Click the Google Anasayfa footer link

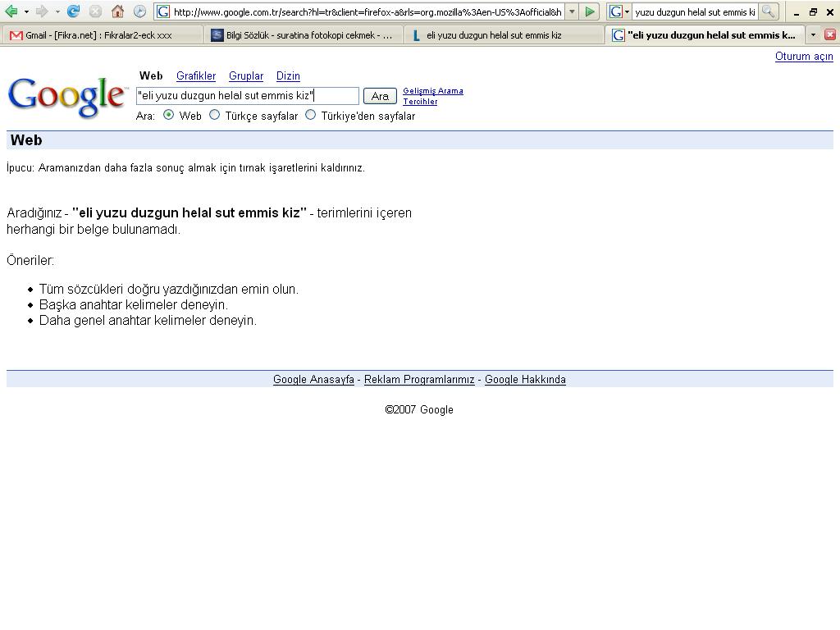click(x=313, y=380)
